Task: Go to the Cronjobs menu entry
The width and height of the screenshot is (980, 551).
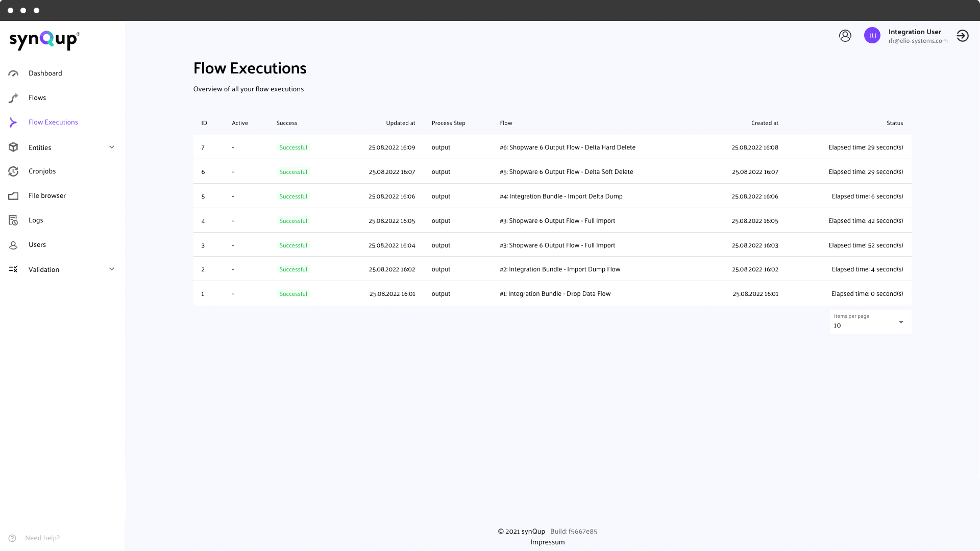Action: tap(42, 171)
